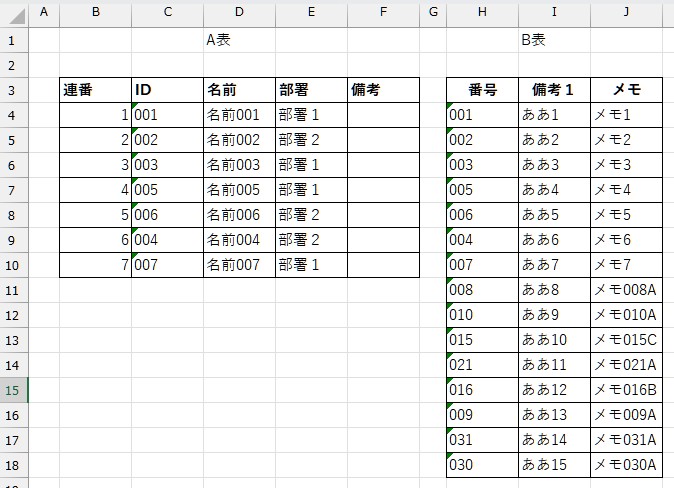Select the "ああ12" cell

(554, 390)
